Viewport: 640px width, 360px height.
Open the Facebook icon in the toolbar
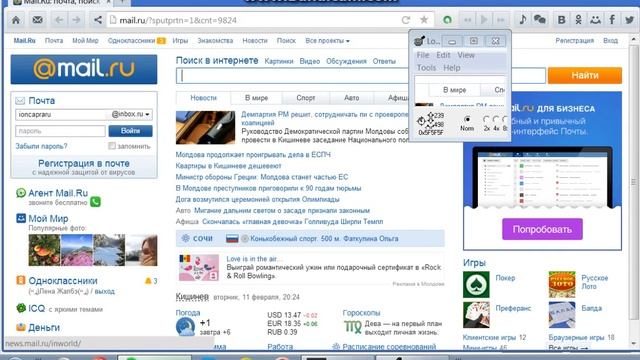[612, 20]
